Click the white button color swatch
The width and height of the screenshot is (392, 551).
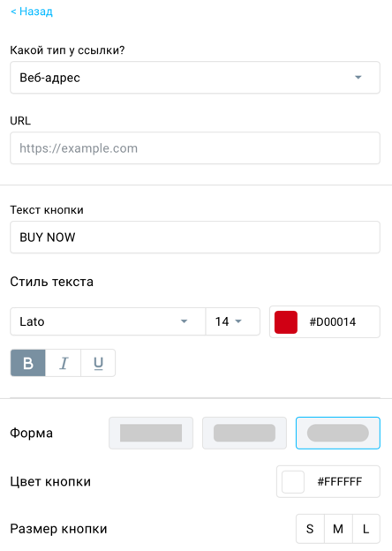click(293, 482)
